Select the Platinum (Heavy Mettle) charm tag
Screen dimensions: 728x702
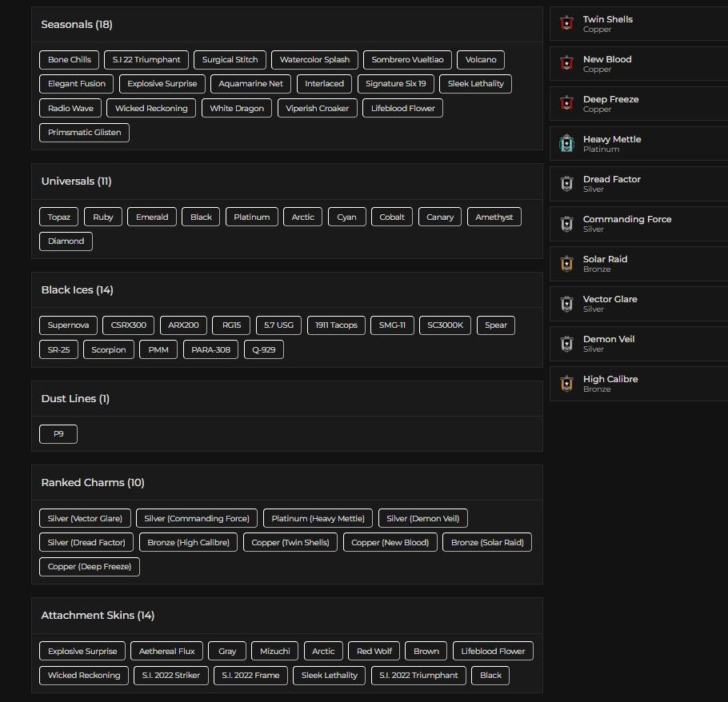318,518
